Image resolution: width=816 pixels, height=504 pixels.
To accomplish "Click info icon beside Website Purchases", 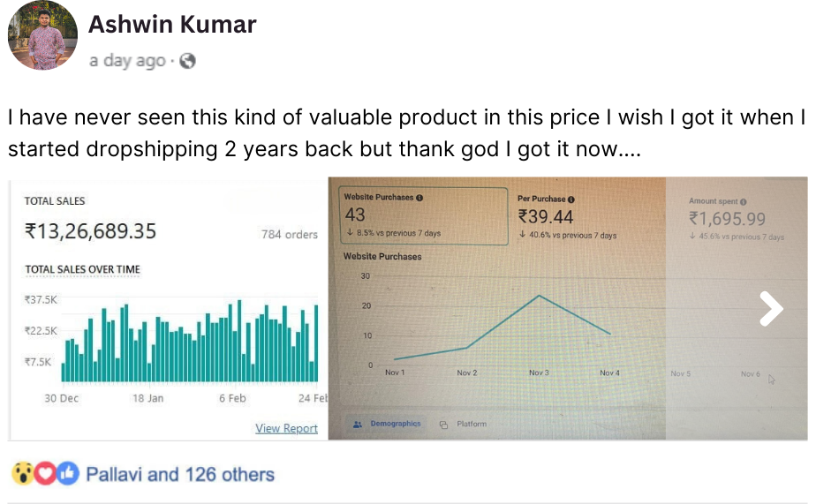I will coord(419,199).
